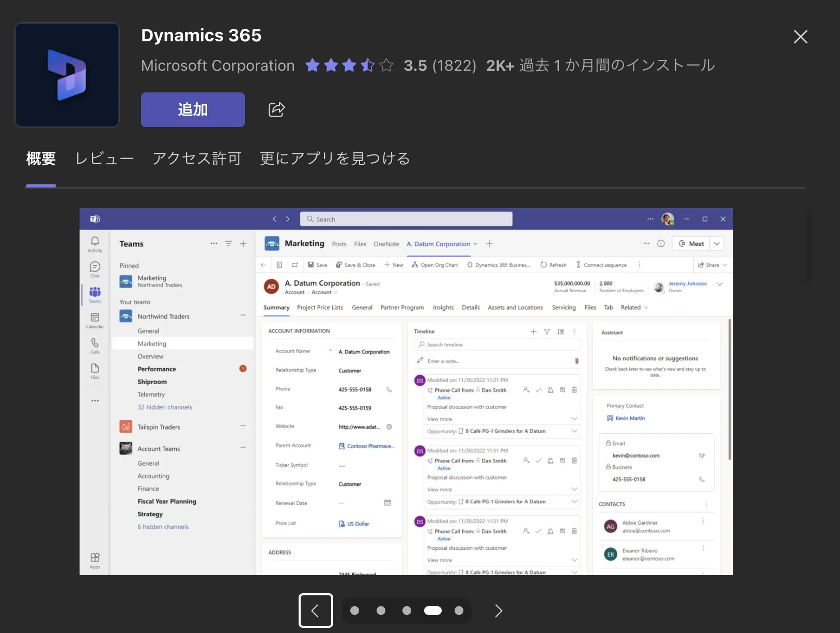
Task: Click the dropdown arrow next to Meet in the preview
Action: 717,244
